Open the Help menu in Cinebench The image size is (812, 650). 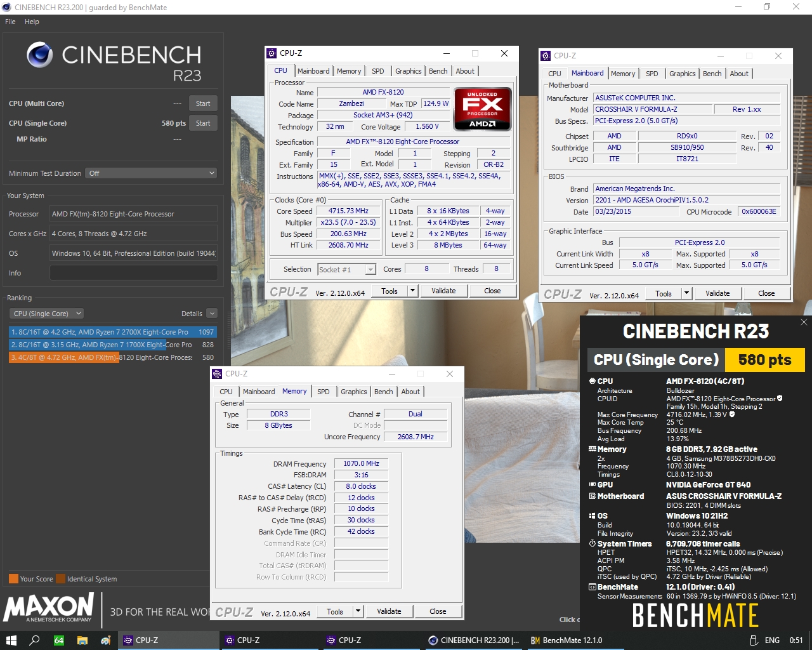[32, 22]
